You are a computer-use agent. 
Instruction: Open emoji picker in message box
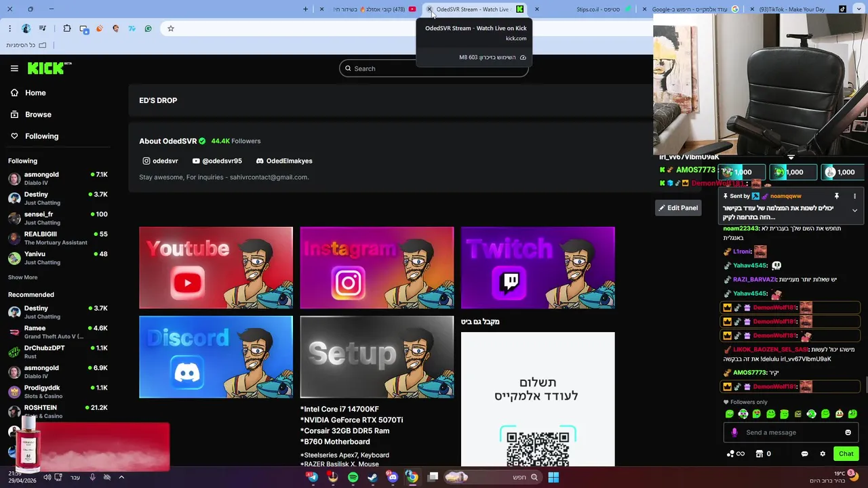pos(848,432)
